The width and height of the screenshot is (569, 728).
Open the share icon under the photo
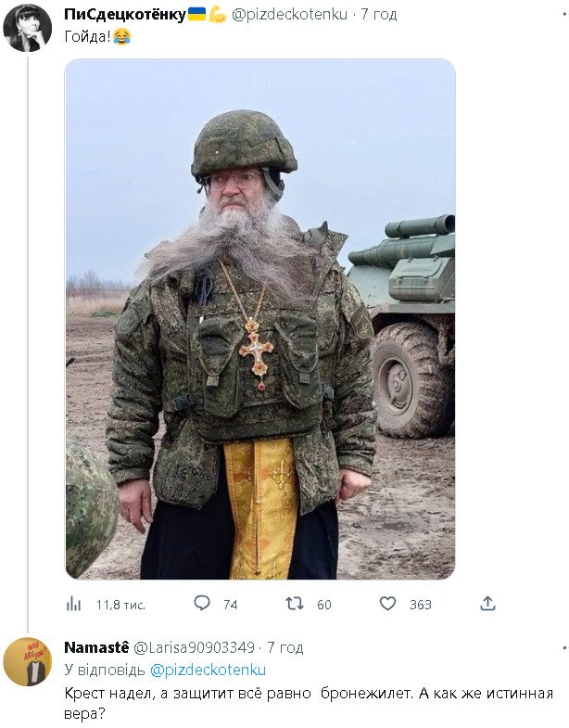[x=487, y=604]
